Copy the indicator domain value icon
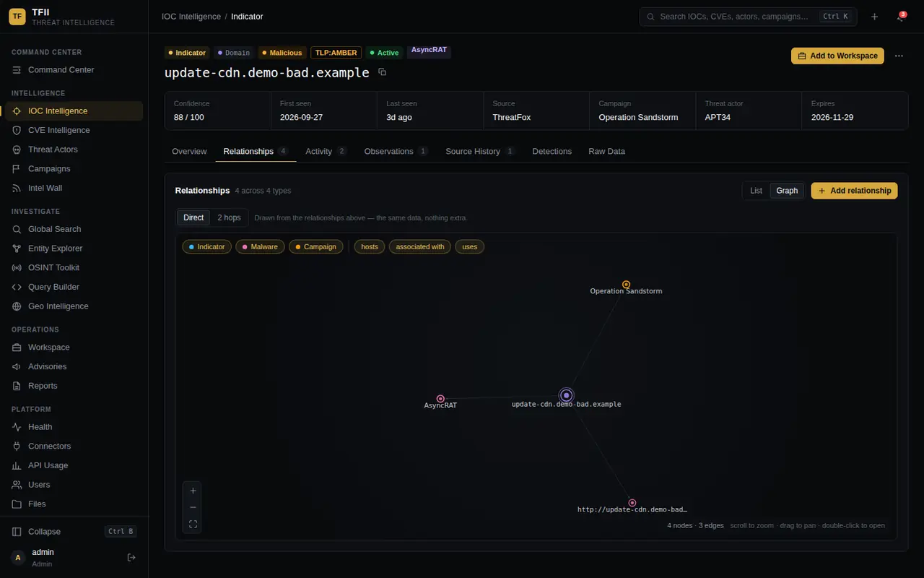 pyautogui.click(x=383, y=72)
